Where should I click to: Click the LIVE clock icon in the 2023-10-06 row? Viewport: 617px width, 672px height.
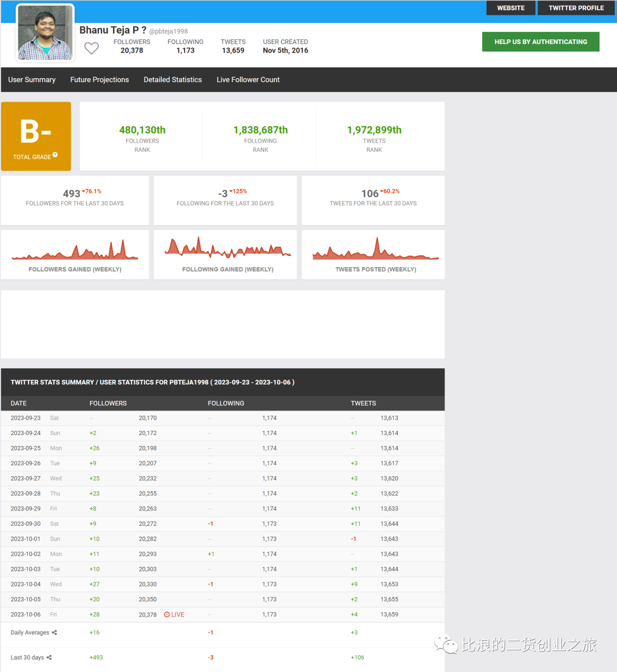[167, 614]
